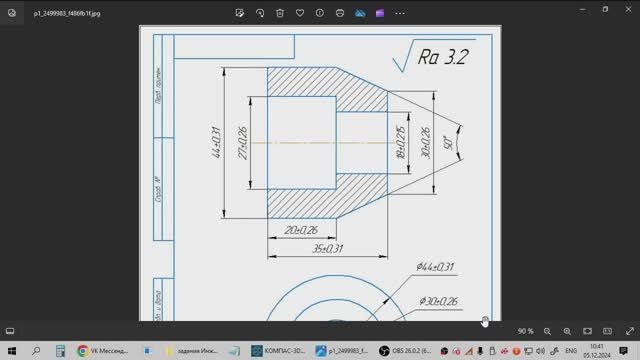Open the Windows Start menu
640x360 pixels.
[12, 351]
